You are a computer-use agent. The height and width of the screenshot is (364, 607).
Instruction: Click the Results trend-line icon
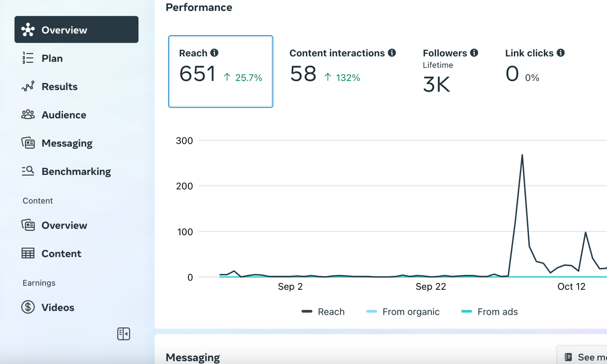click(28, 86)
